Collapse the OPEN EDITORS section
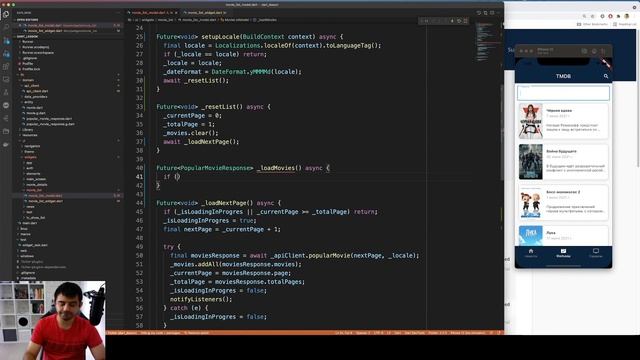 pos(27,20)
